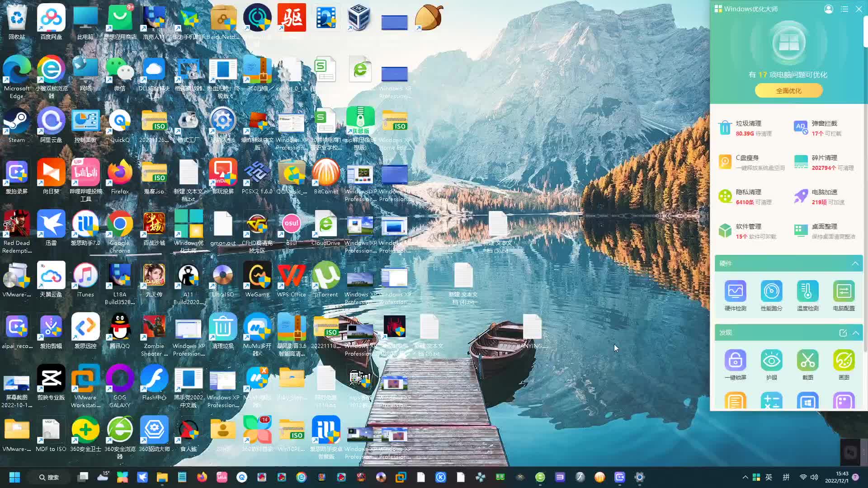868x488 pixels.
Task: Select the Microsoft Edge desktop icon
Action: click(x=17, y=78)
